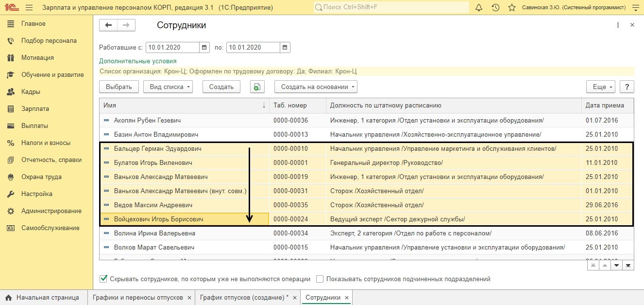Open the notifications bell icon
Image resolution: width=644 pixels, height=305 pixels.
click(479, 8)
